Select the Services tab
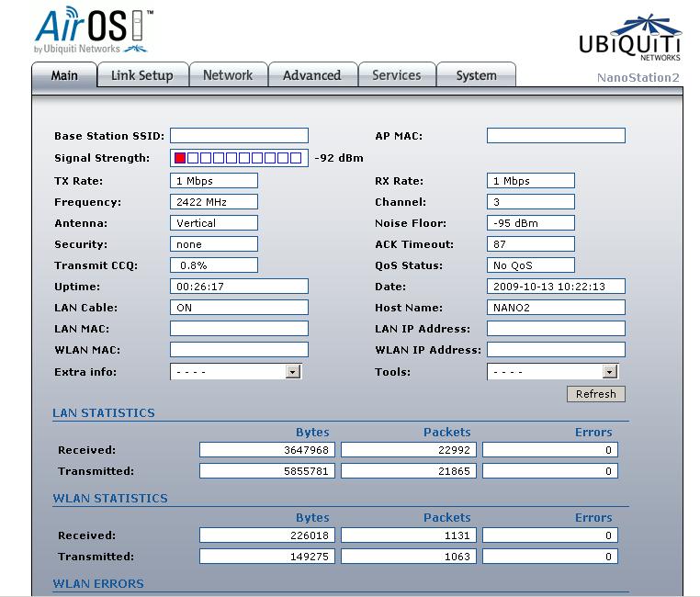The width and height of the screenshot is (700, 597). [397, 75]
